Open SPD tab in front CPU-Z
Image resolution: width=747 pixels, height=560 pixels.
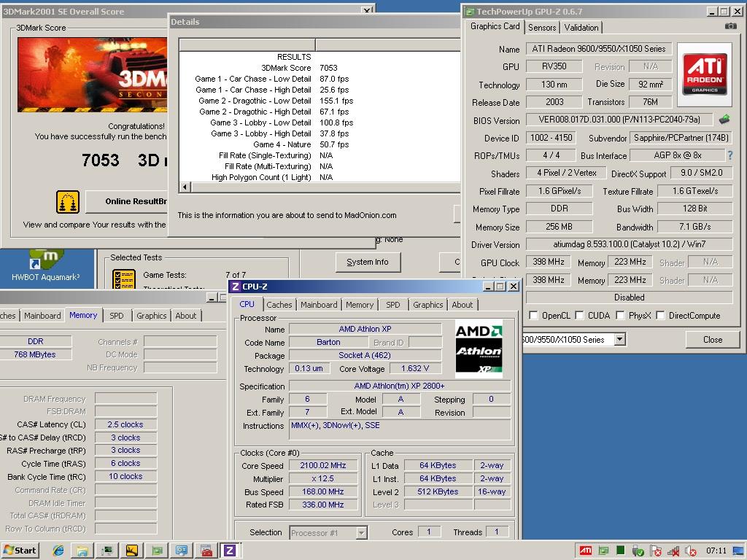[x=393, y=305]
